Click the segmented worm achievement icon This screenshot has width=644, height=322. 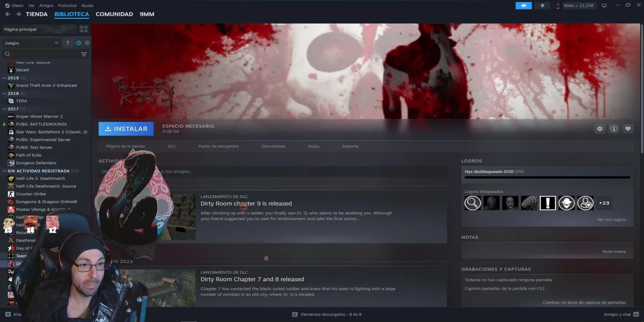click(x=529, y=203)
